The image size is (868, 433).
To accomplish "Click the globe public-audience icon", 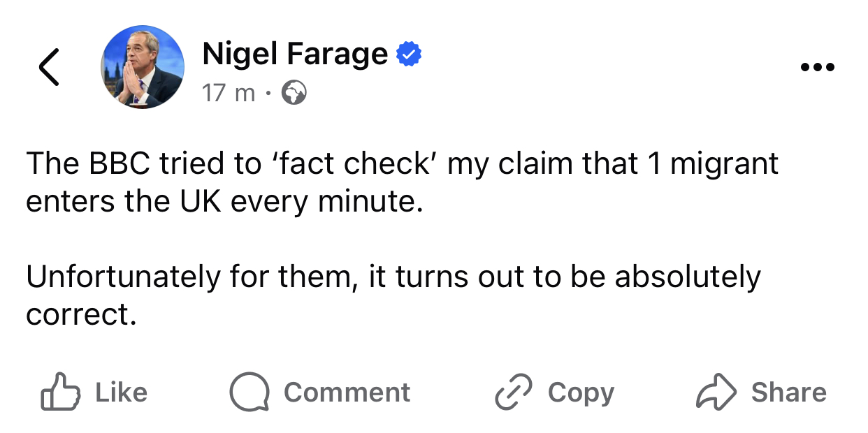I will click(294, 92).
